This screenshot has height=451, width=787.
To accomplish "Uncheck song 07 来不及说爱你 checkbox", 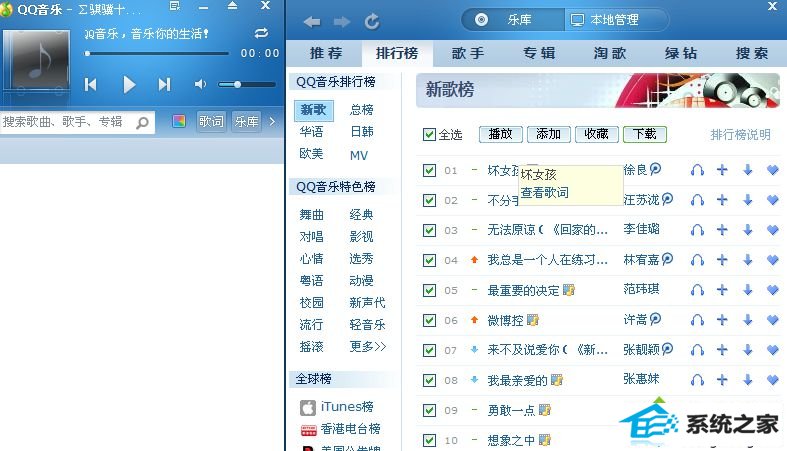I will coord(429,350).
